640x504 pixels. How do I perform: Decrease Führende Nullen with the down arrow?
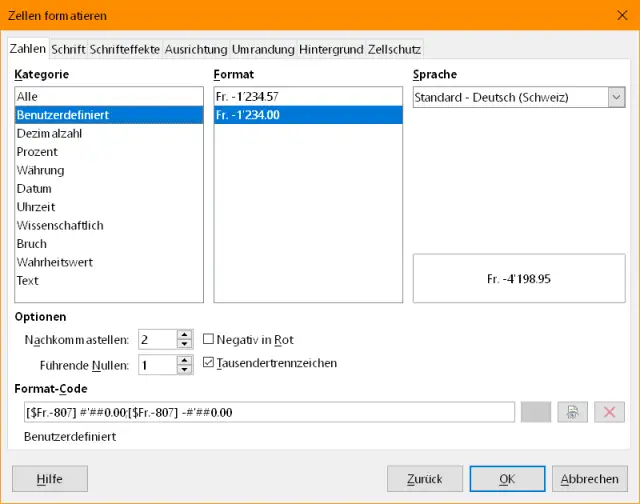pyautogui.click(x=184, y=370)
